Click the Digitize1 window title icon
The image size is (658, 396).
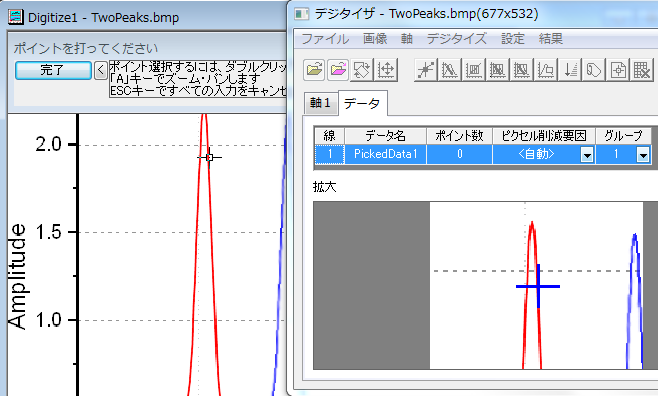tap(16, 17)
